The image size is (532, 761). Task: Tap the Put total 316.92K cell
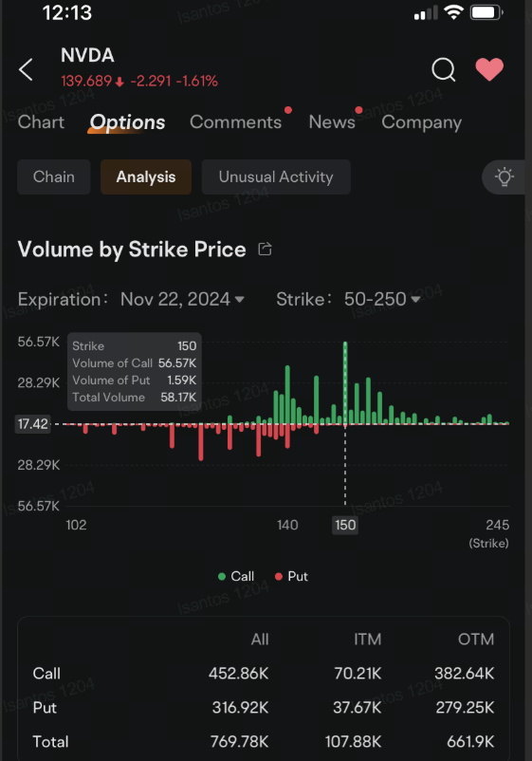(x=240, y=707)
